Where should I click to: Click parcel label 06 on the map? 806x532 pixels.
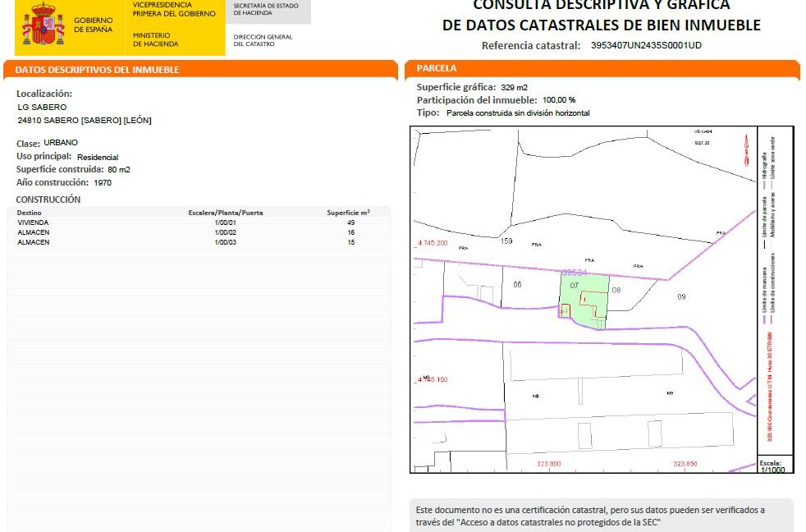(517, 284)
